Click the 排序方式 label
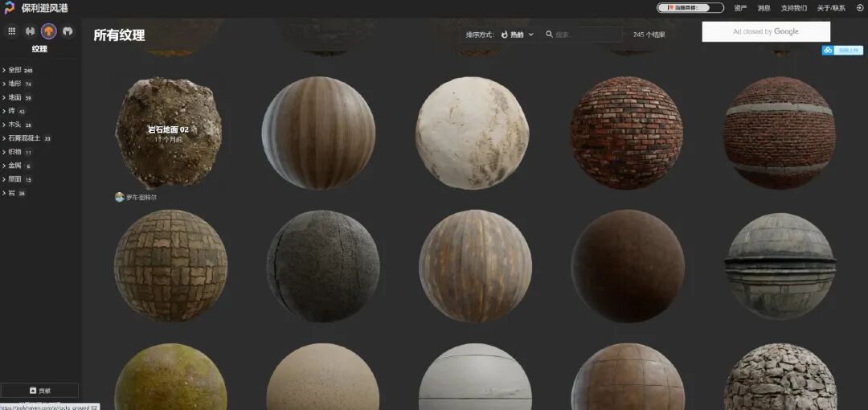Image resolution: width=868 pixels, height=410 pixels. point(479,35)
